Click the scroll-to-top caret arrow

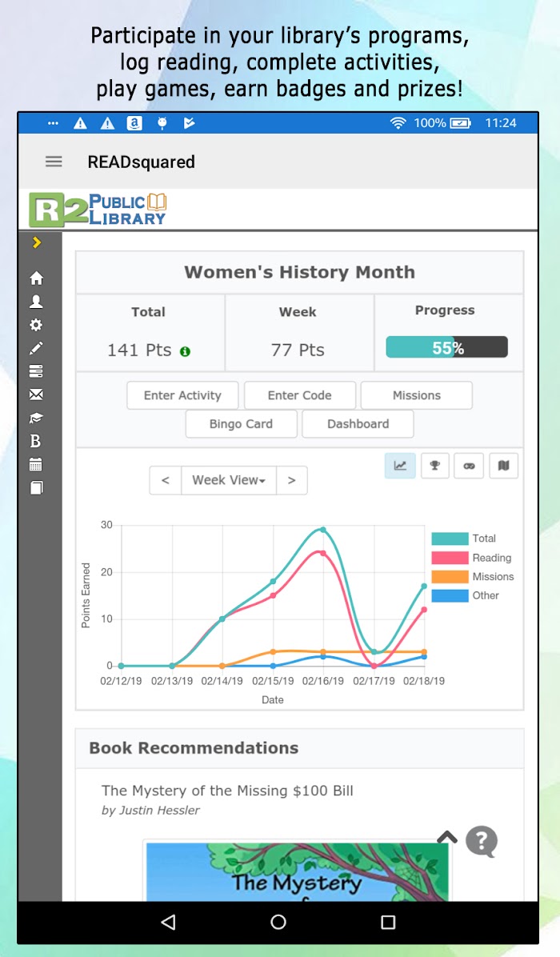click(447, 837)
